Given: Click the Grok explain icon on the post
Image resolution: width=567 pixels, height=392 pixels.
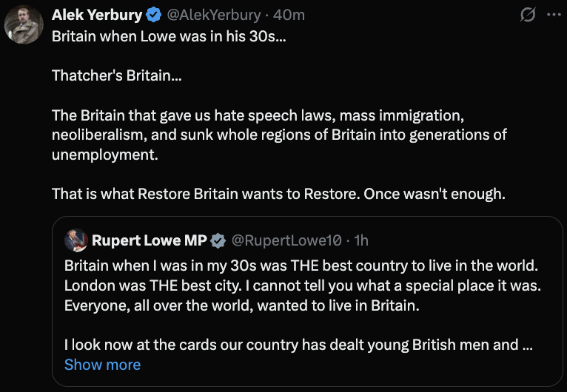Looking at the screenshot, I should [x=528, y=15].
